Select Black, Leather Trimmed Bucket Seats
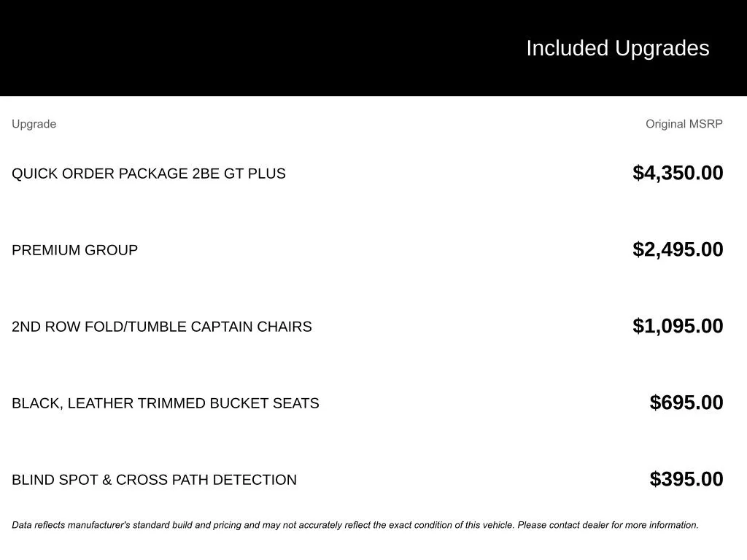The width and height of the screenshot is (747, 560). tap(165, 403)
